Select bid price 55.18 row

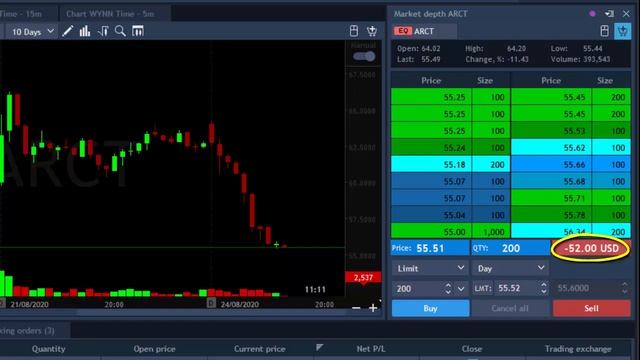click(451, 164)
